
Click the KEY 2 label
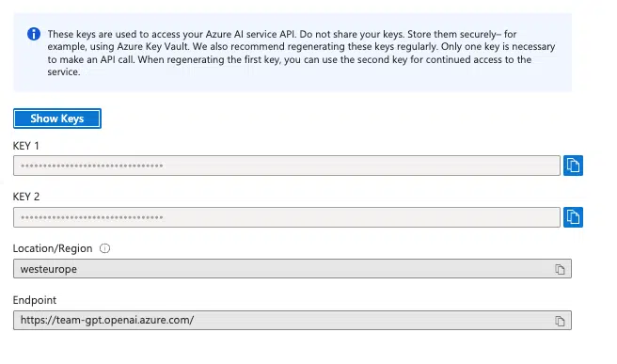(26, 197)
